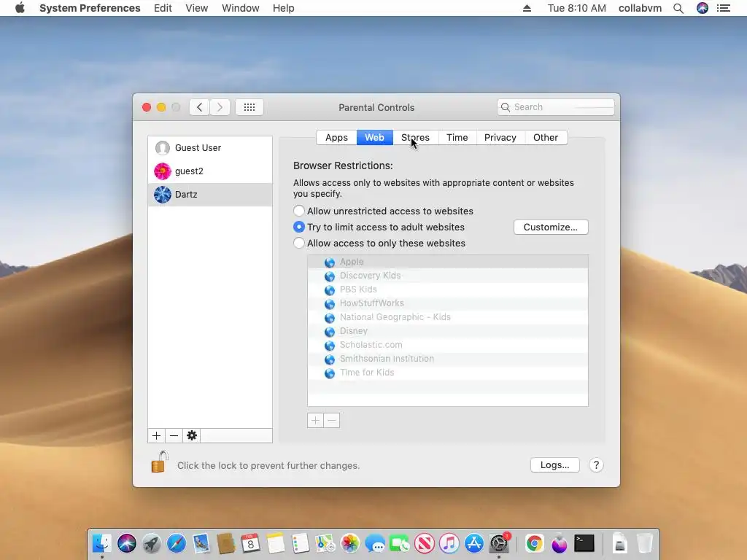Select PBS Kids in the websites list
The width and height of the screenshot is (747, 560).
[448, 289]
